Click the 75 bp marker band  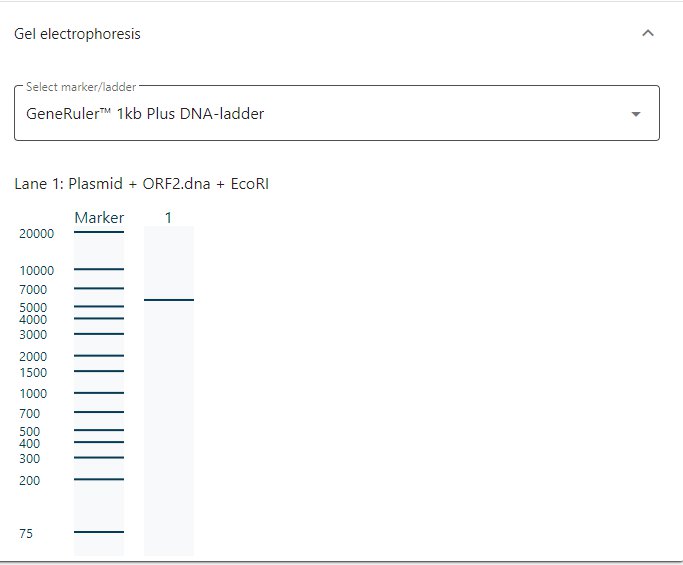(x=99, y=532)
